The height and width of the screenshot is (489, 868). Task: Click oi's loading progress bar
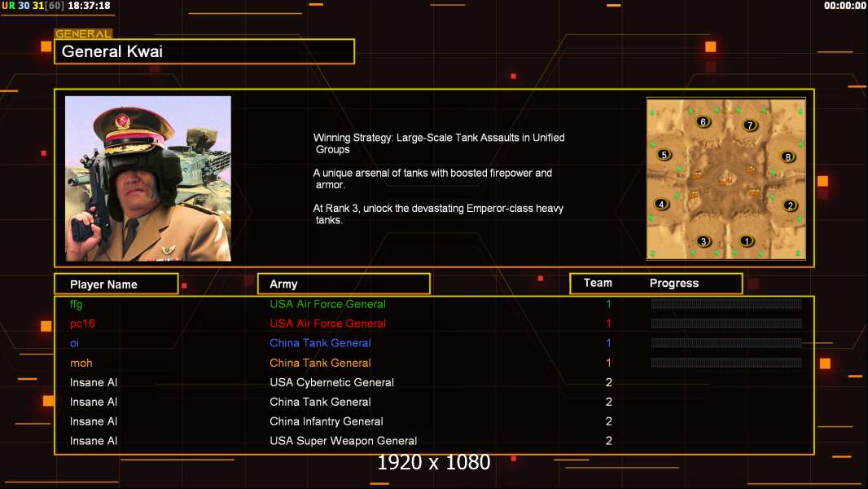click(x=726, y=343)
